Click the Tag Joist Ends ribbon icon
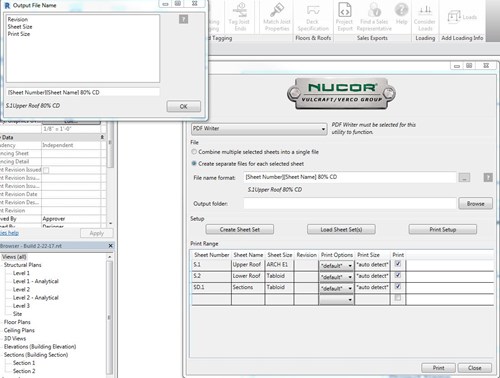This screenshot has width=500, height=378. [x=239, y=17]
